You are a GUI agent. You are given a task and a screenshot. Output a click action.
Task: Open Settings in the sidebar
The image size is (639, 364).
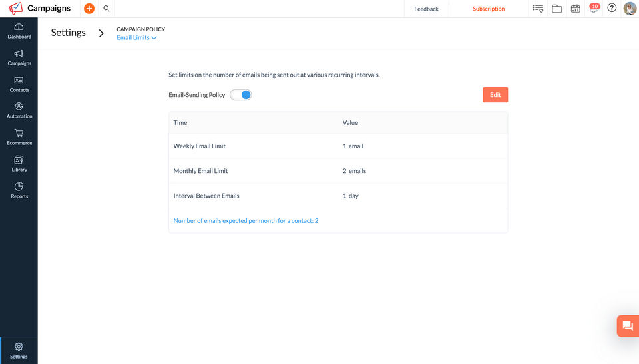coord(19,350)
